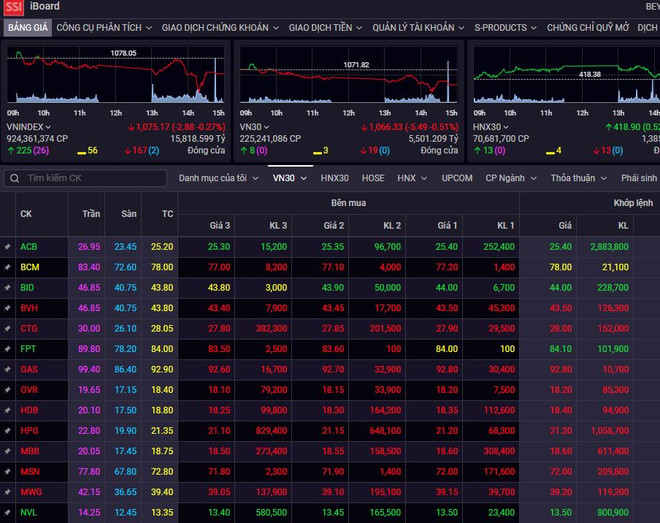This screenshot has width=660, height=523.
Task: Click the search magnifier icon
Action: pos(15,178)
